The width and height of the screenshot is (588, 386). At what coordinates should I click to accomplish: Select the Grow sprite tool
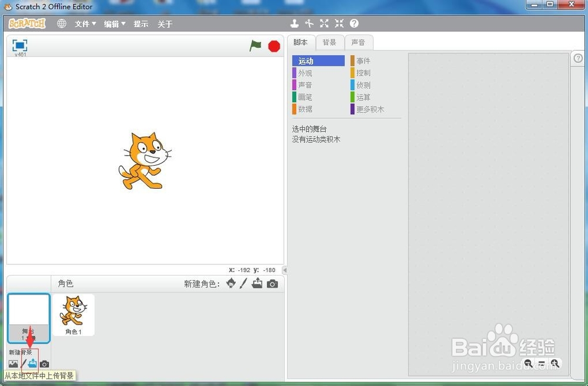pos(325,24)
